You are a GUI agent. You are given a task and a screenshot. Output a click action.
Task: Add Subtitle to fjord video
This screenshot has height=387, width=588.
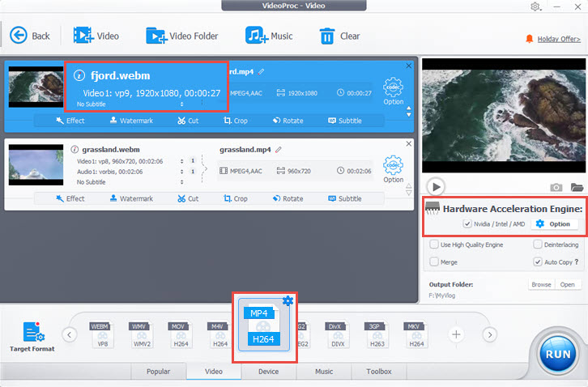345,121
